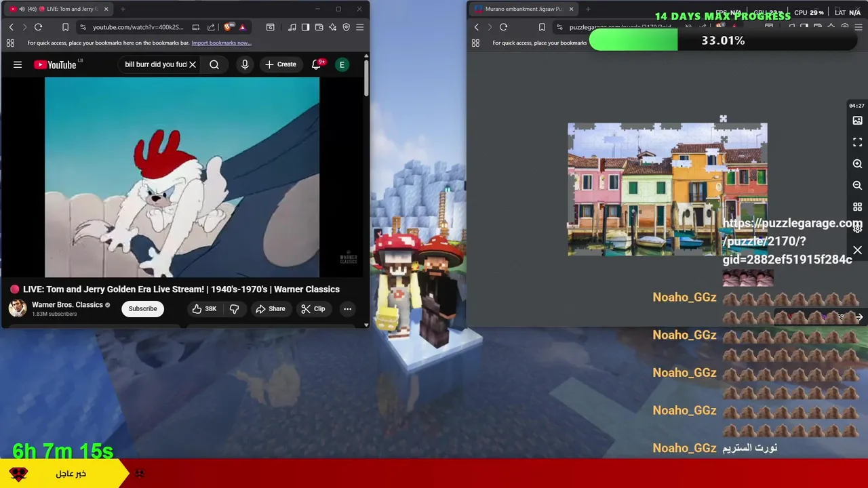The width and height of the screenshot is (868, 488).
Task: Open apps grid in puzzle bookmarks bar
Action: tap(475, 43)
